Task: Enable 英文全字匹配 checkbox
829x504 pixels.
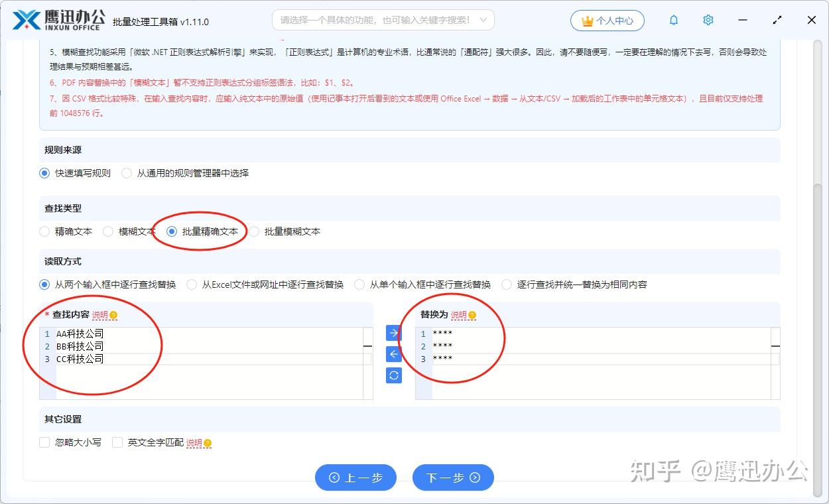Action: point(117,442)
